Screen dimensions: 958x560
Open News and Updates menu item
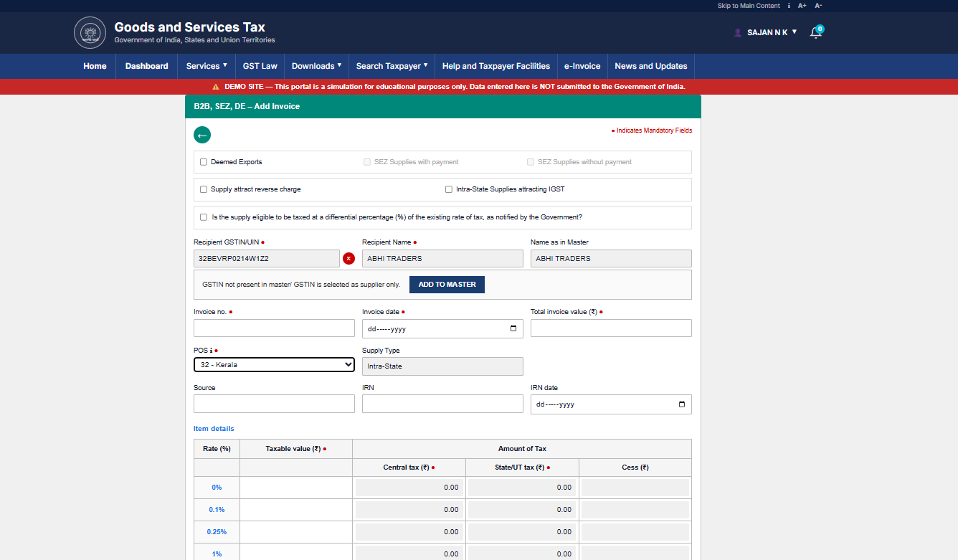(x=651, y=66)
